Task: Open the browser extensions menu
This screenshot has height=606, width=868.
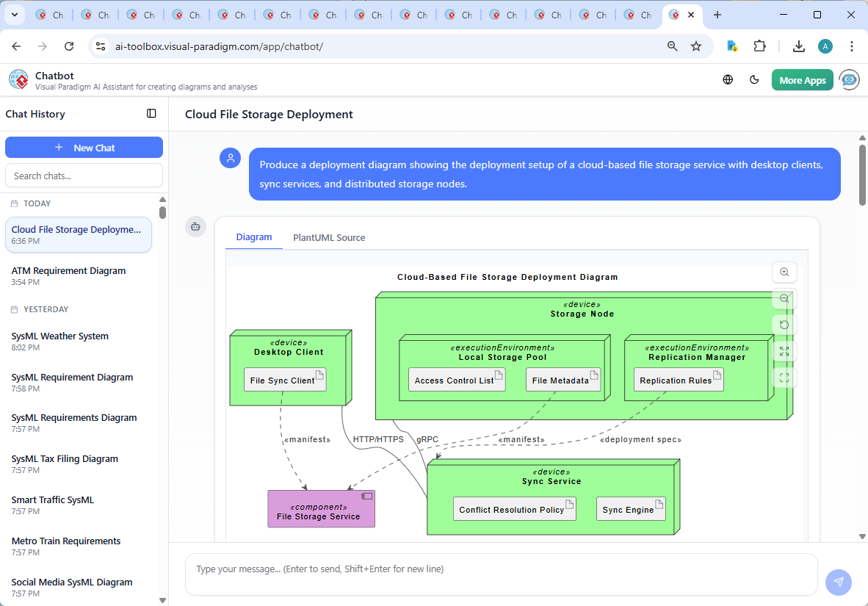Action: click(x=760, y=46)
